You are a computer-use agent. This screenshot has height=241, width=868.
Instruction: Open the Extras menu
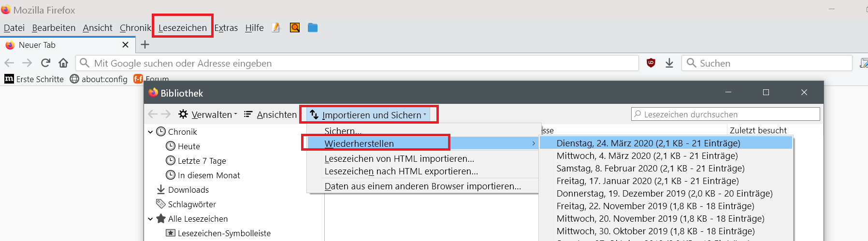tap(226, 28)
